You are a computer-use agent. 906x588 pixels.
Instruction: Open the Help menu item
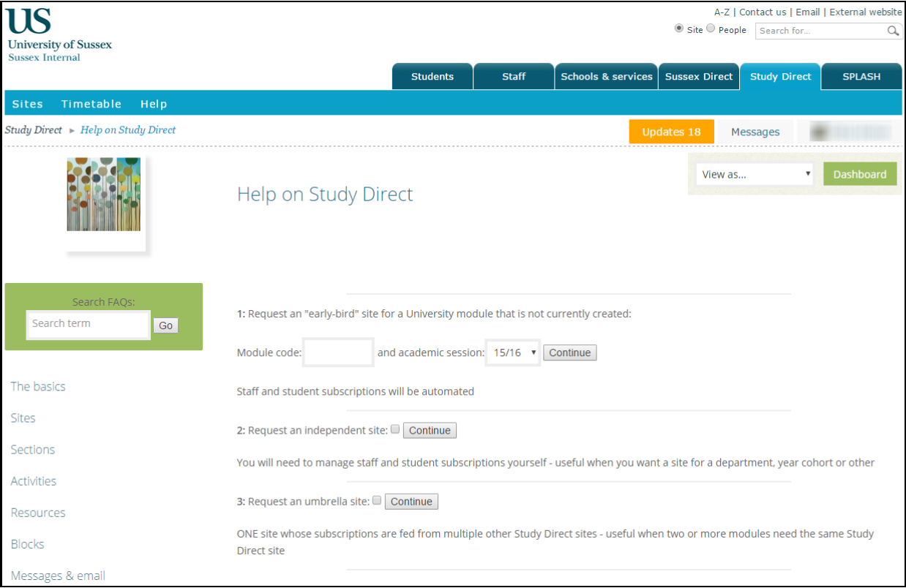click(154, 104)
